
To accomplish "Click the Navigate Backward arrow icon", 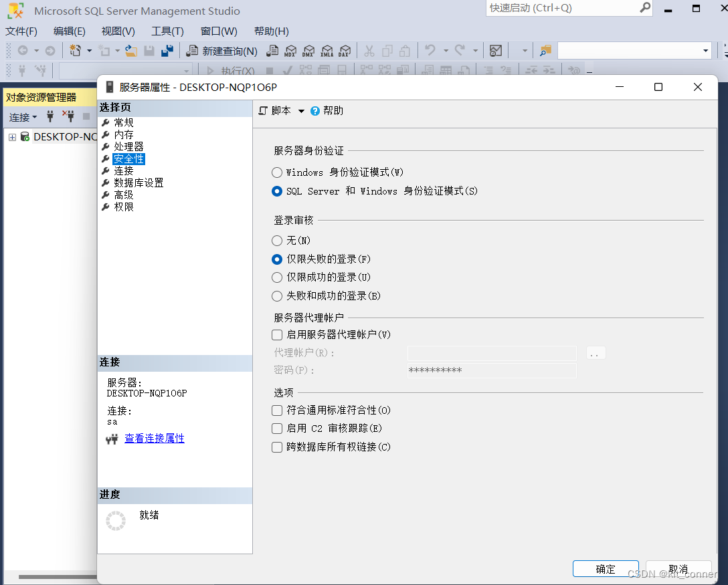I will pos(23,51).
